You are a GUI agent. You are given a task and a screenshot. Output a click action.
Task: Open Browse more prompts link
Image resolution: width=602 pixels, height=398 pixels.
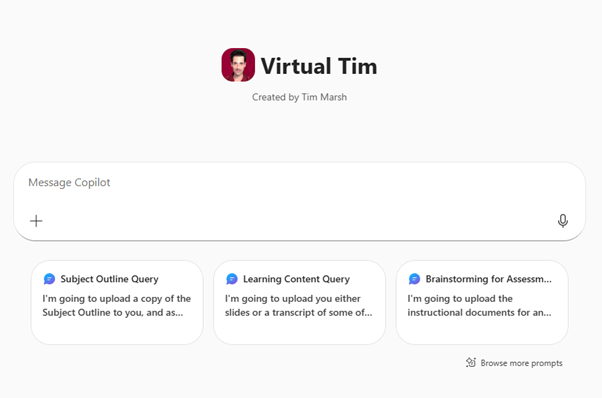click(514, 363)
